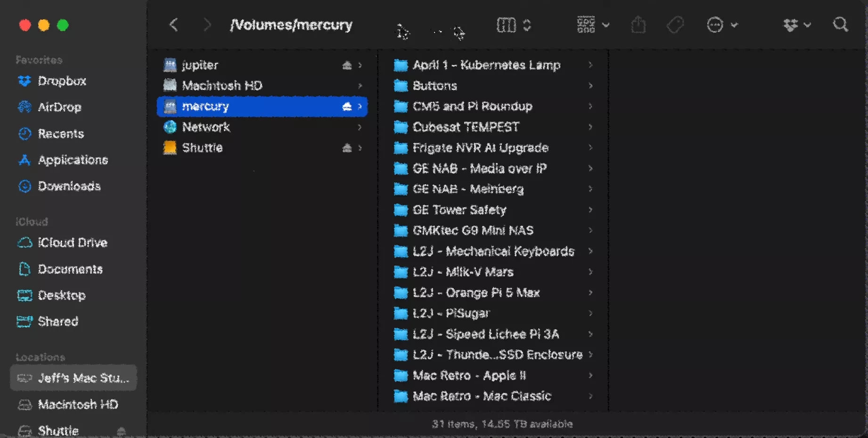Select Jeff's Mac Studio under Locations

[74, 378]
